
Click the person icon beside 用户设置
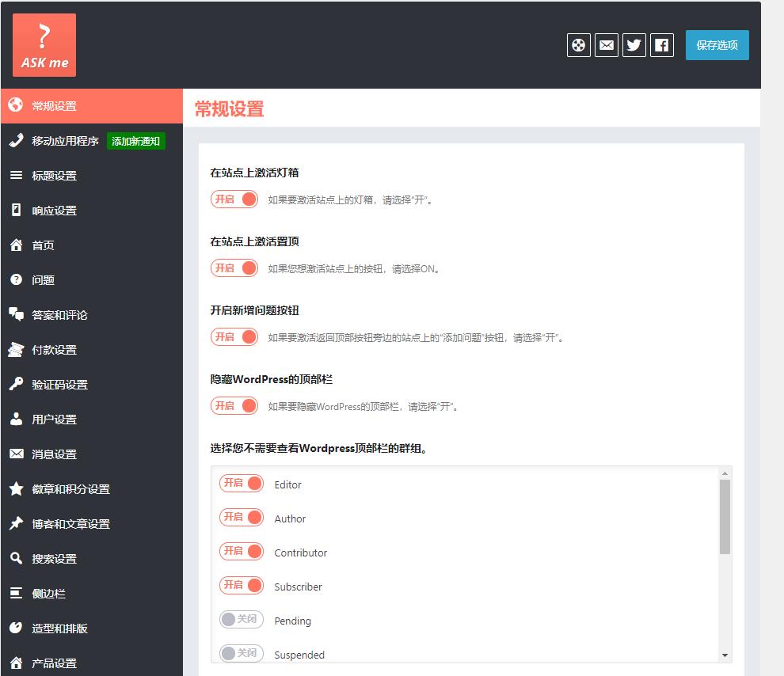coord(16,419)
